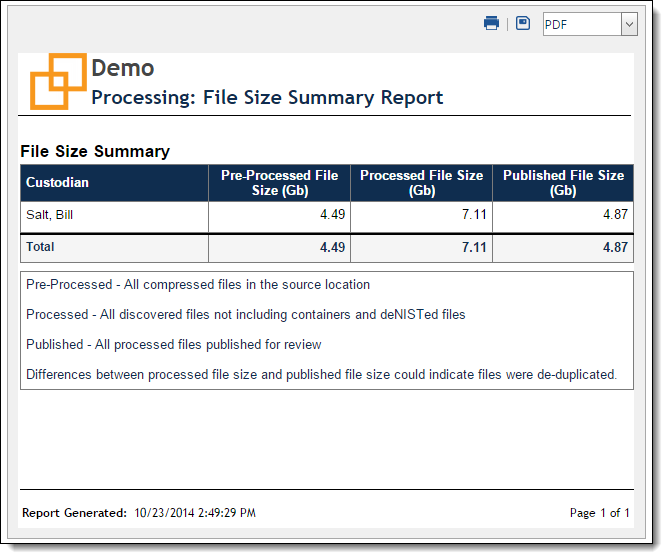Click the 'Pre-Processed - All compressed files' note
This screenshot has height=559, width=668.
tap(198, 285)
